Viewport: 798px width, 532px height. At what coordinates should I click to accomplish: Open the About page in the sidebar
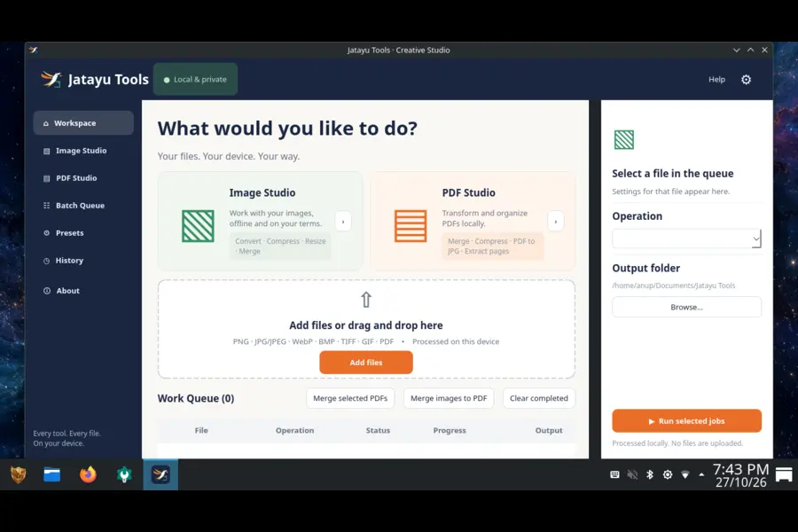(x=83, y=291)
